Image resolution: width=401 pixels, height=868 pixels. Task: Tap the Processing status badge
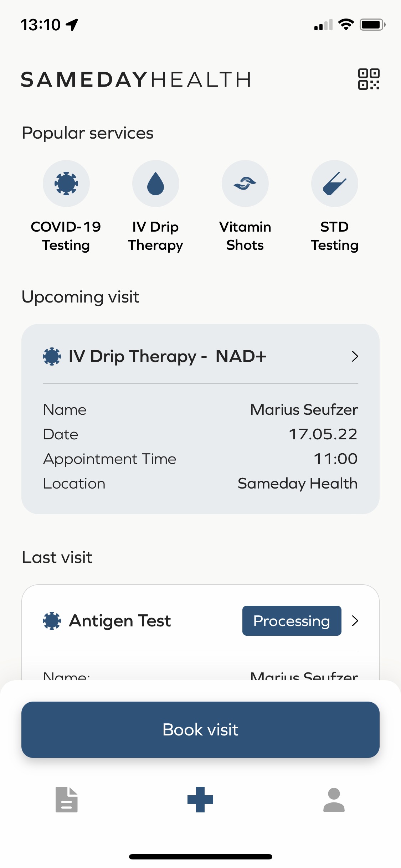(292, 621)
